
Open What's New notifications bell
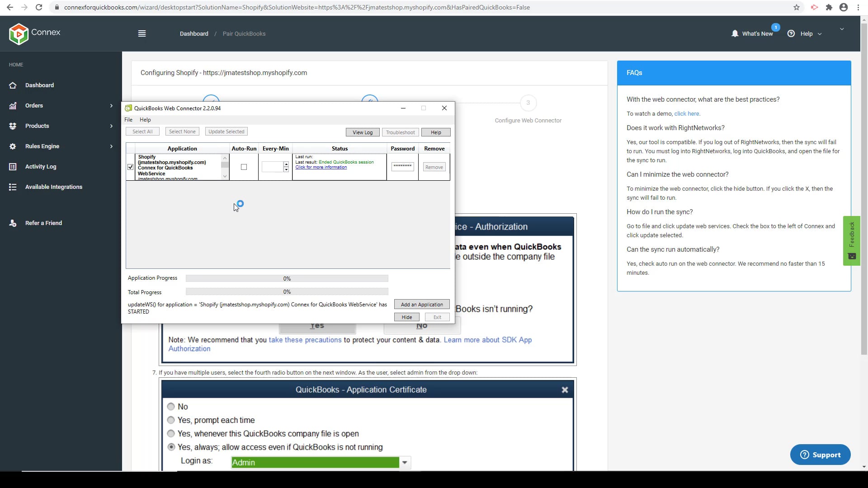click(x=735, y=33)
